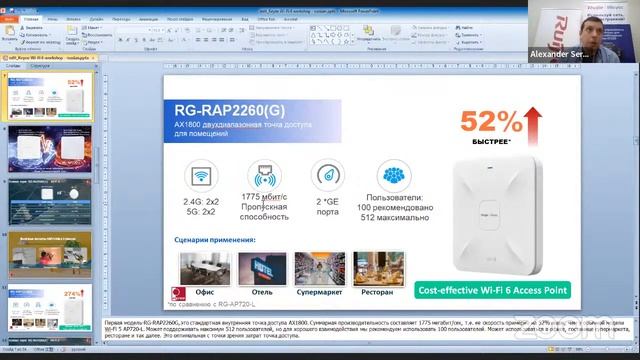Toggle Italic formatting
Screen dimensions: 640x360
(x=128, y=40)
